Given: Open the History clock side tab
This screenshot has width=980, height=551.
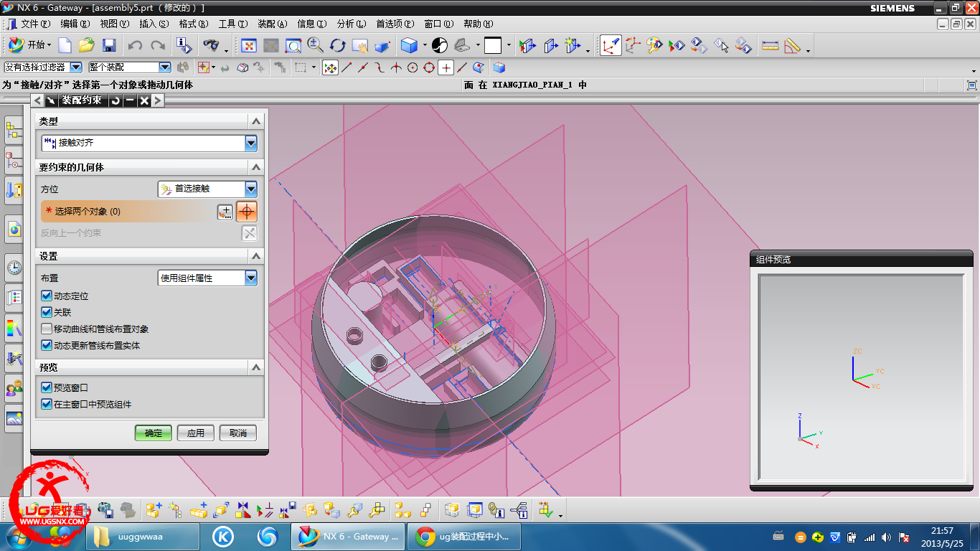Looking at the screenshot, I should pos(14,268).
